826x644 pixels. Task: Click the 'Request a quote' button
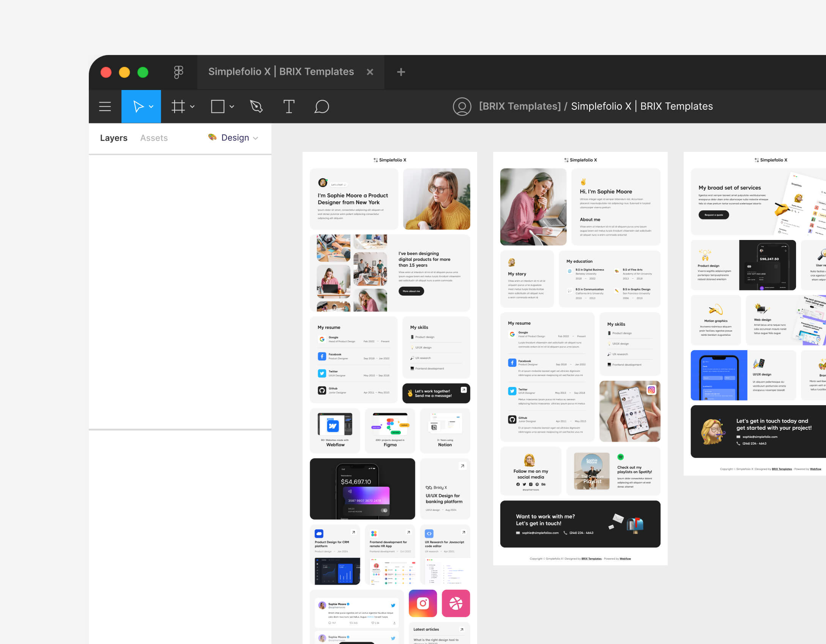(713, 215)
